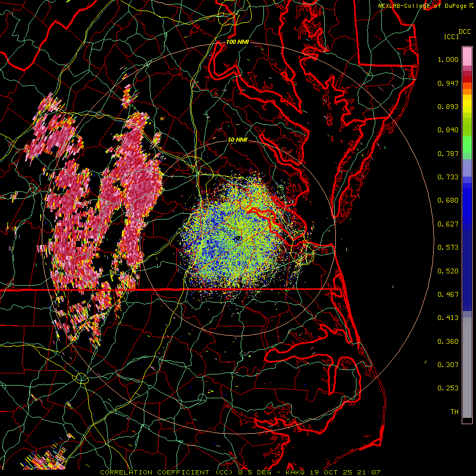The height and width of the screenshot is (476, 476).
Task: Click the 0.947 color scale value
Action: coord(448,83)
